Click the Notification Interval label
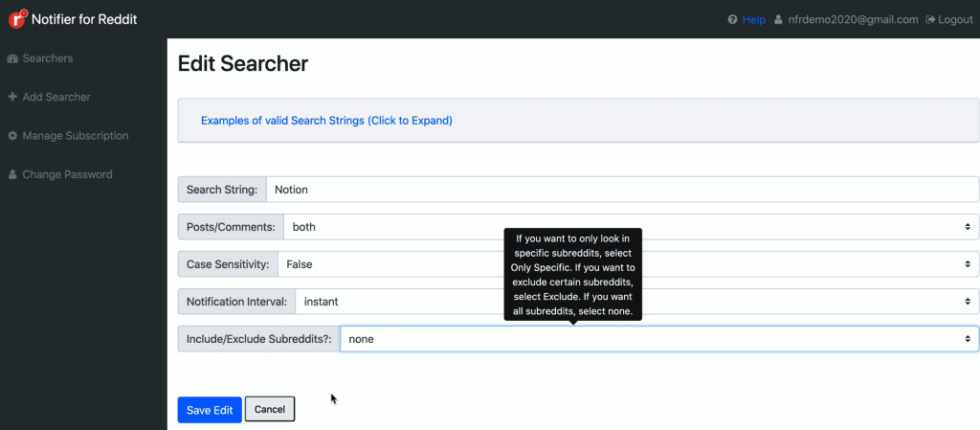This screenshot has width=980, height=430. pos(236,302)
